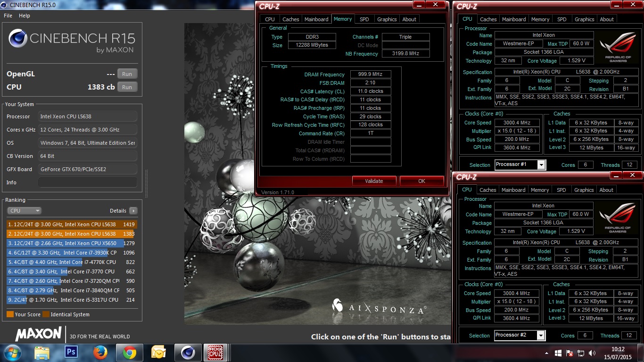Viewport: 644px width, 362px height.
Task: Select the Core i5-3317U ranking row
Action: [x=71, y=300]
